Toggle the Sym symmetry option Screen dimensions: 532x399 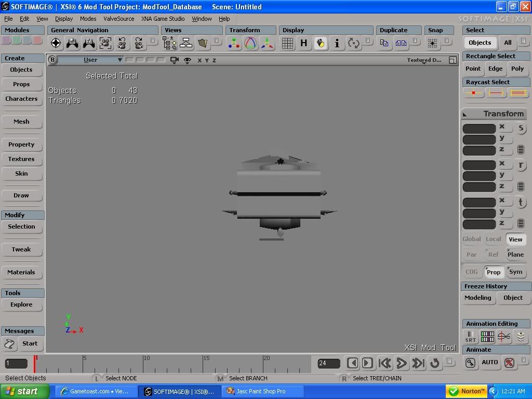coord(515,272)
